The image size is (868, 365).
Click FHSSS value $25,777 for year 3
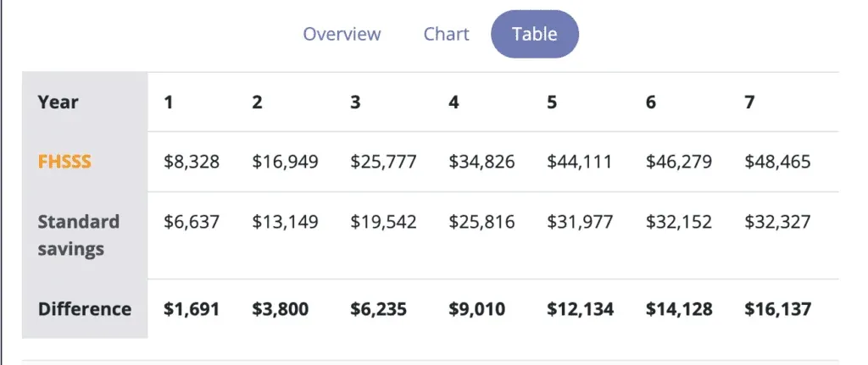384,162
